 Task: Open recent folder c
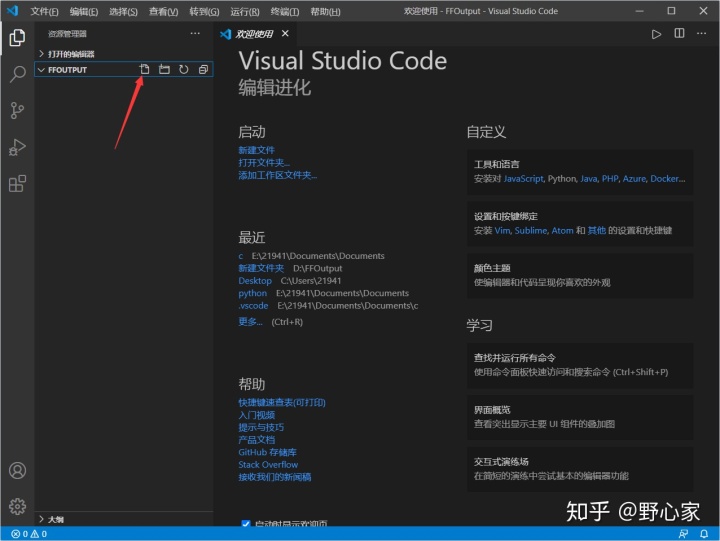click(241, 256)
